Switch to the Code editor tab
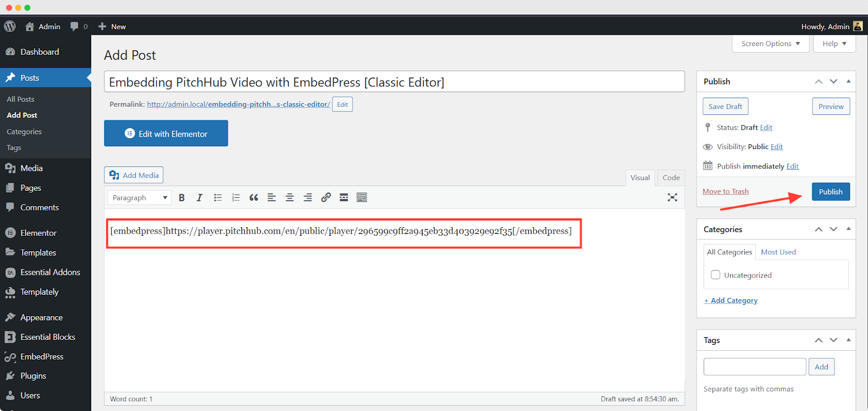 point(671,178)
